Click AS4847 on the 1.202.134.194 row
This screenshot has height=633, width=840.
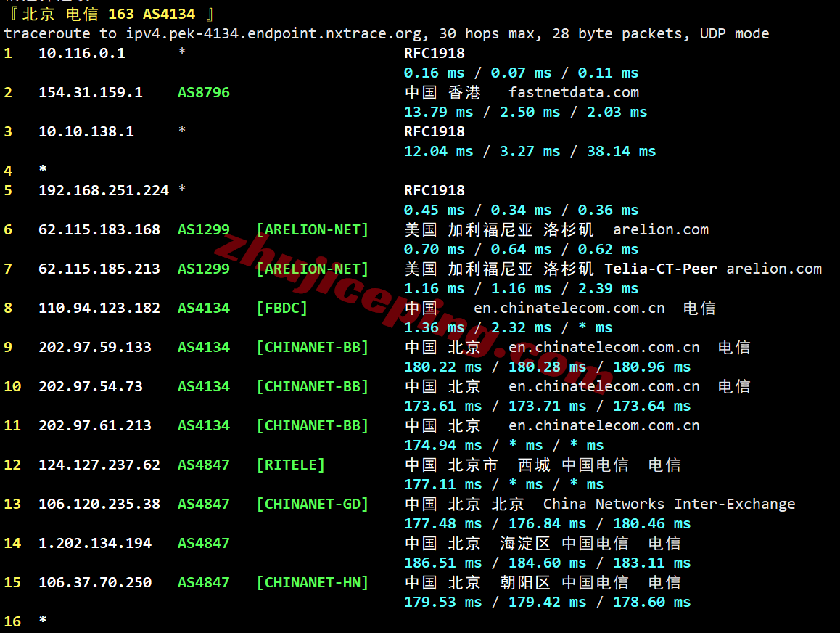[x=204, y=544]
